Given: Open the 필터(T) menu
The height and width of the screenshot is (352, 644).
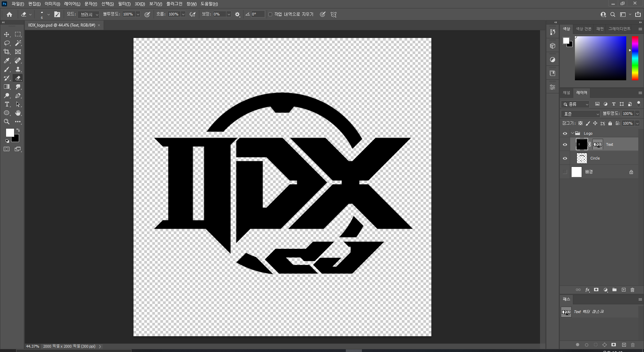Looking at the screenshot, I should click(124, 4).
